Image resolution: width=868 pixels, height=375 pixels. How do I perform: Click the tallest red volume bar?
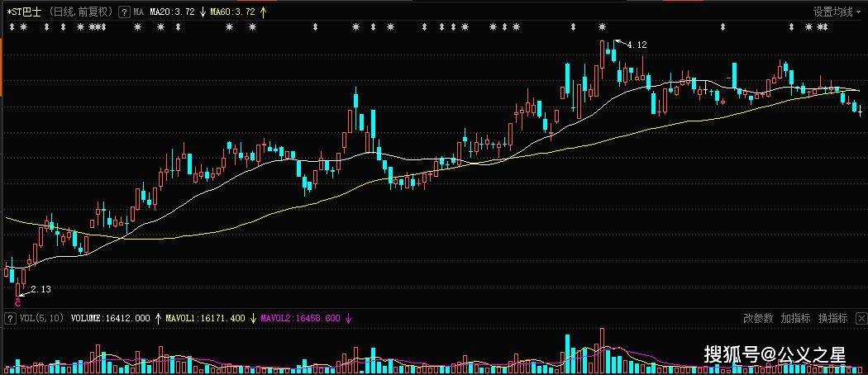pos(603,351)
